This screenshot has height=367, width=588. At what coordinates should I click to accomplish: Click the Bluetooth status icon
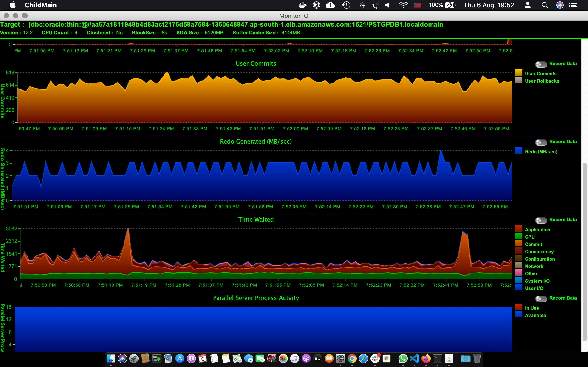(x=362, y=5)
